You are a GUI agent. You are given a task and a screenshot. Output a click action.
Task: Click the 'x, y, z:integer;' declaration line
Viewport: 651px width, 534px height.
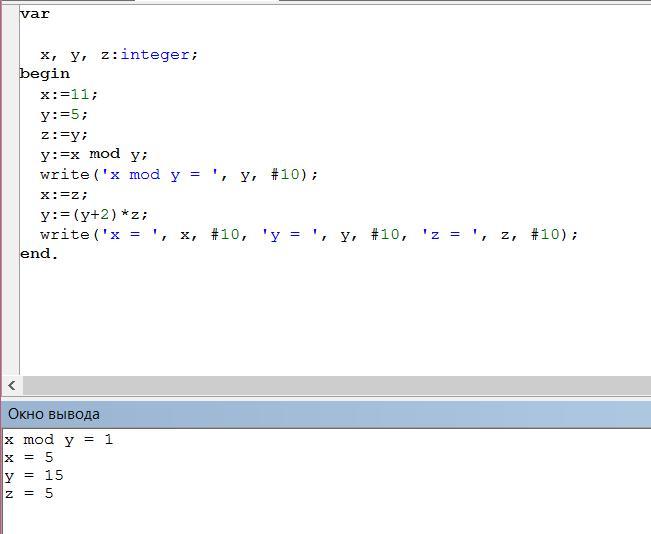click(119, 55)
